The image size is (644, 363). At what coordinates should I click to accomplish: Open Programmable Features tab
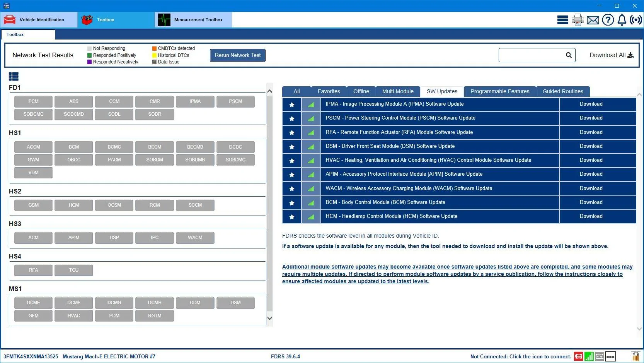coord(500,91)
